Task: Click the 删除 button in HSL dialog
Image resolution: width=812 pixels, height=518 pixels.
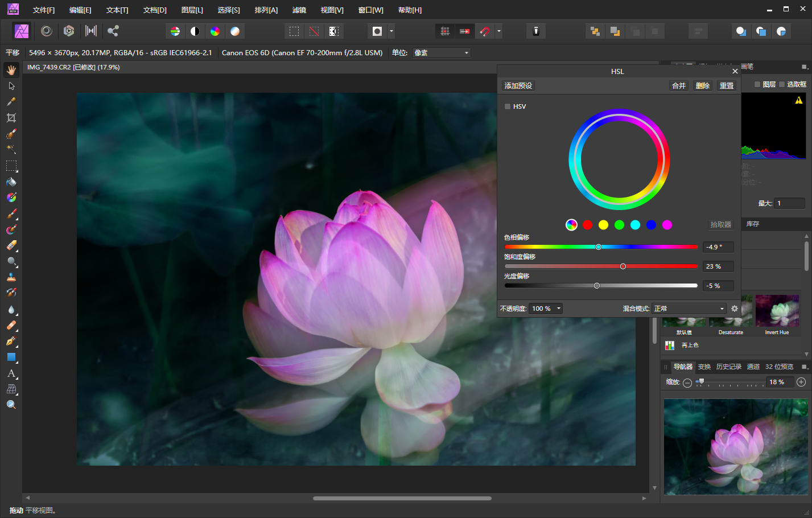Action: (x=703, y=86)
